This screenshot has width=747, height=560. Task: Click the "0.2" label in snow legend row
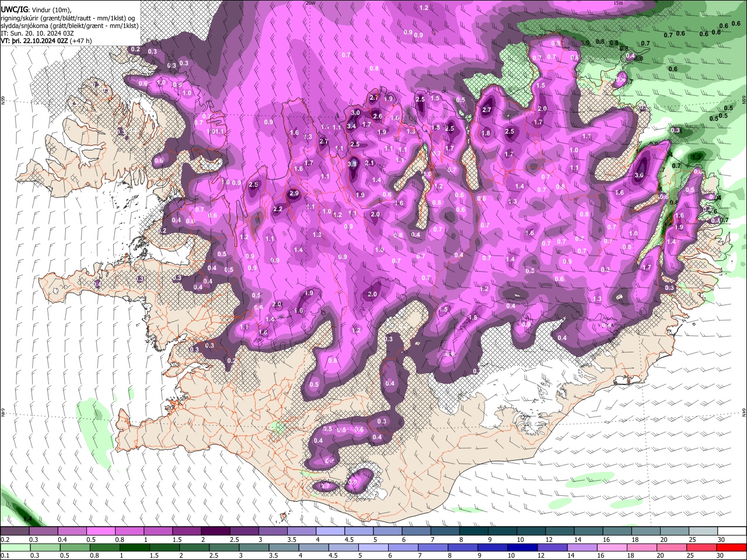4,540
